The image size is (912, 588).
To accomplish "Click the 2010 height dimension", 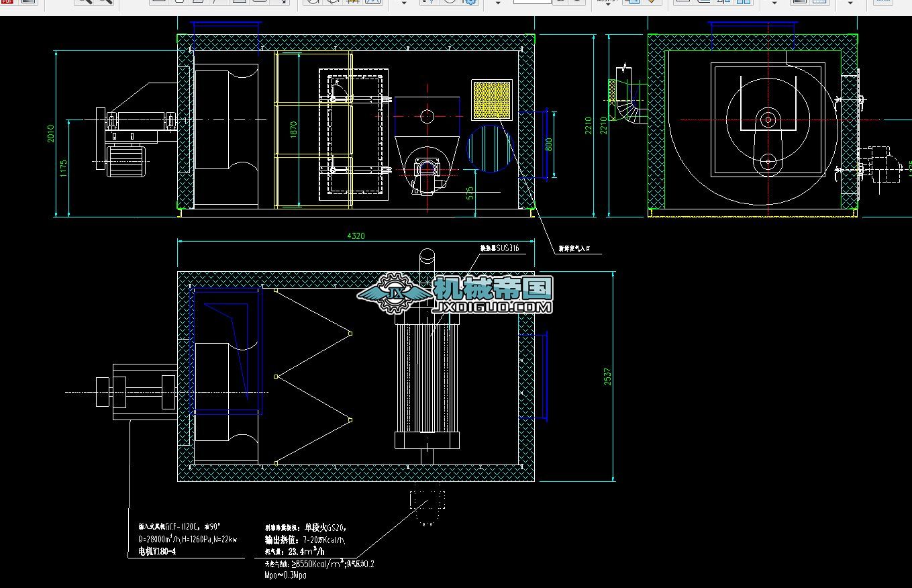I will tap(51, 134).
